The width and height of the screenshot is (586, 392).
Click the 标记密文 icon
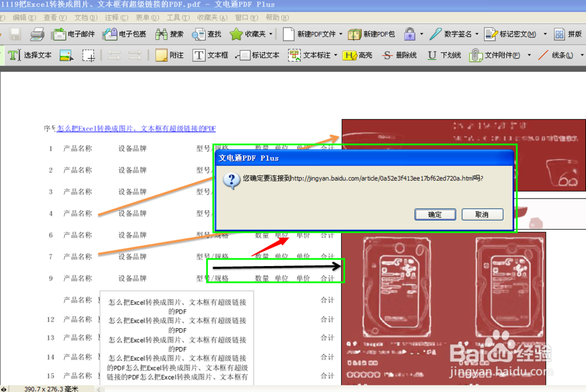(490, 35)
